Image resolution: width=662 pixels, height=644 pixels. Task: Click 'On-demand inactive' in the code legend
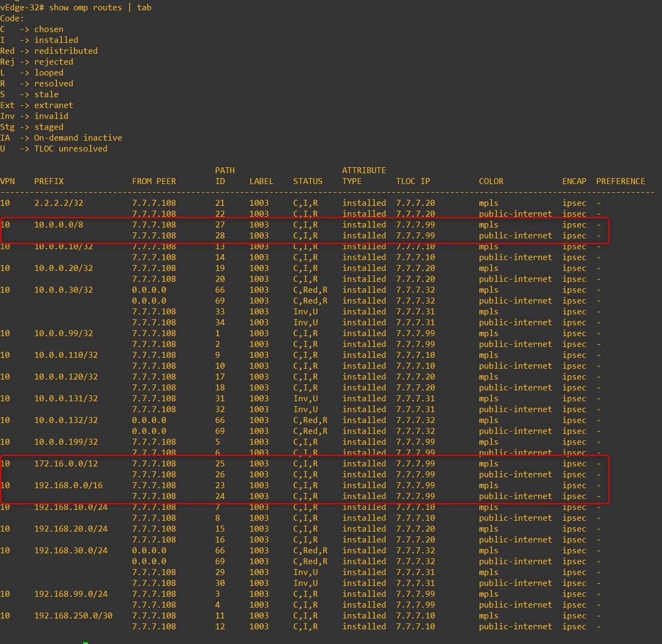point(78,138)
